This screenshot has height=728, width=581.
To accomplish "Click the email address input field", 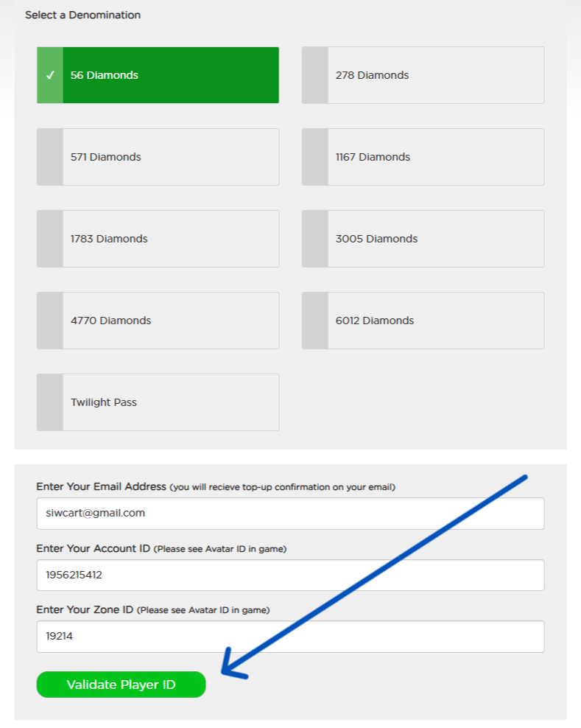I will pos(290,514).
